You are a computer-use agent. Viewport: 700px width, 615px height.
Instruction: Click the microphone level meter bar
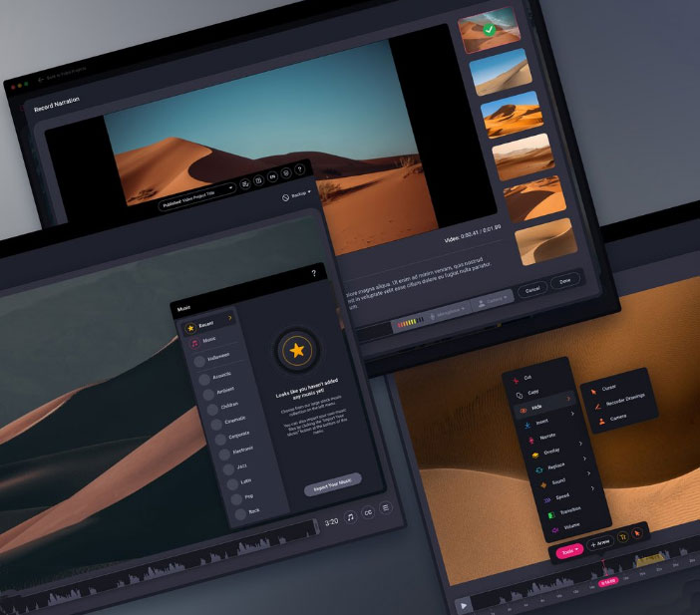[411, 322]
